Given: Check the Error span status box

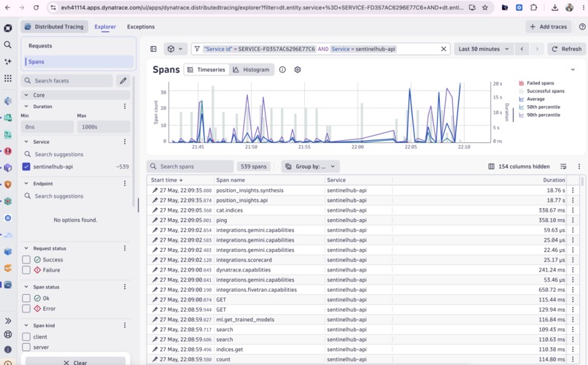Looking at the screenshot, I should tap(26, 308).
